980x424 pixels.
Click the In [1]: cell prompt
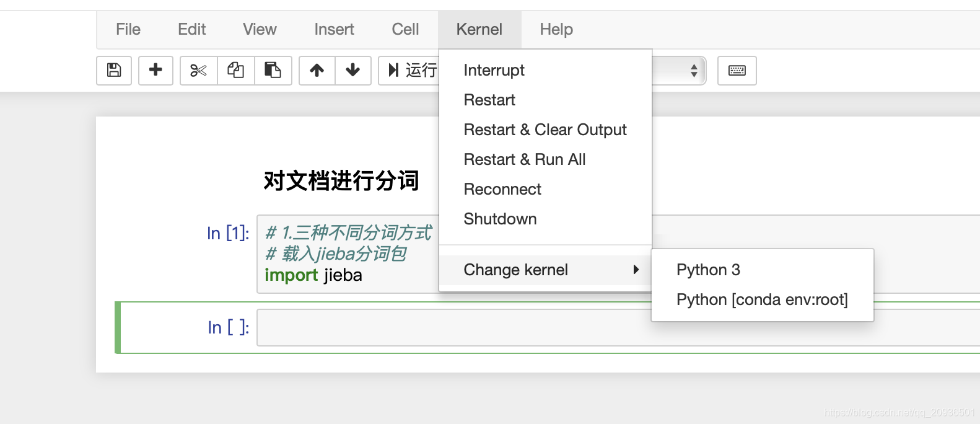[228, 233]
